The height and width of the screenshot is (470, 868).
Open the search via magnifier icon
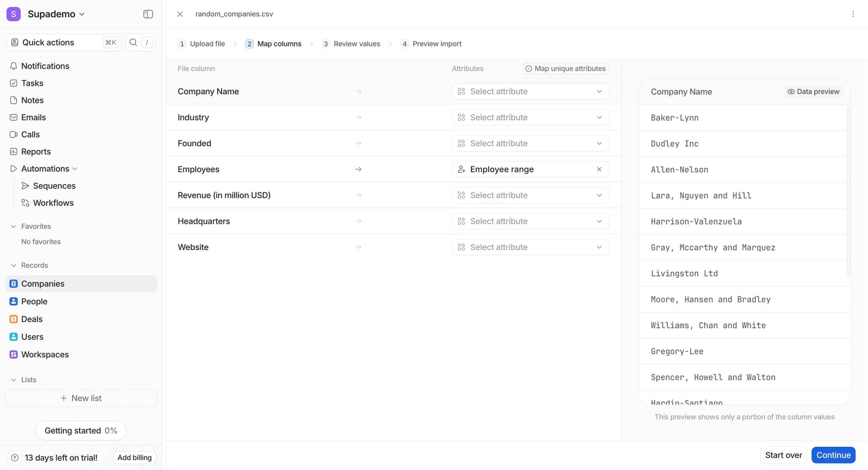[133, 42]
